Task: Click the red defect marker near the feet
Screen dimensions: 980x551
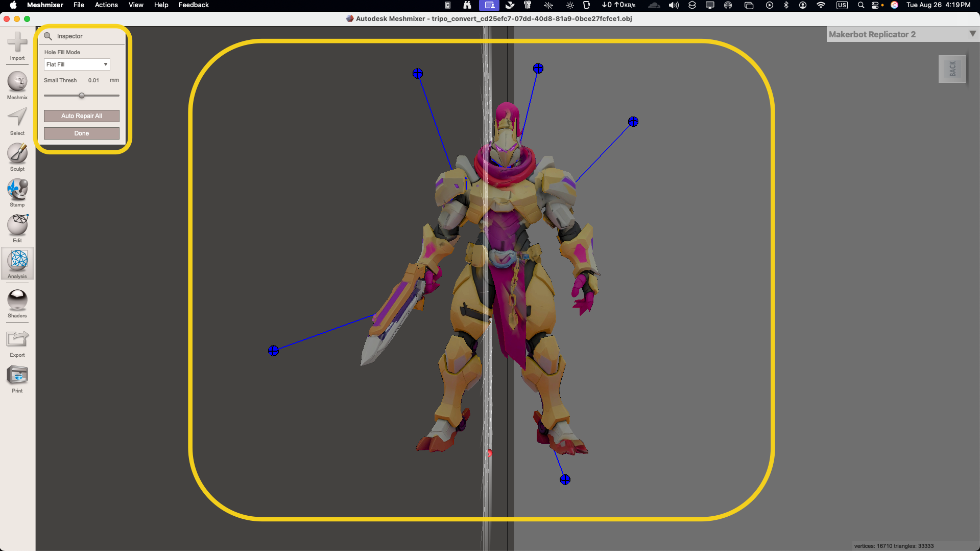Action: pyautogui.click(x=489, y=453)
